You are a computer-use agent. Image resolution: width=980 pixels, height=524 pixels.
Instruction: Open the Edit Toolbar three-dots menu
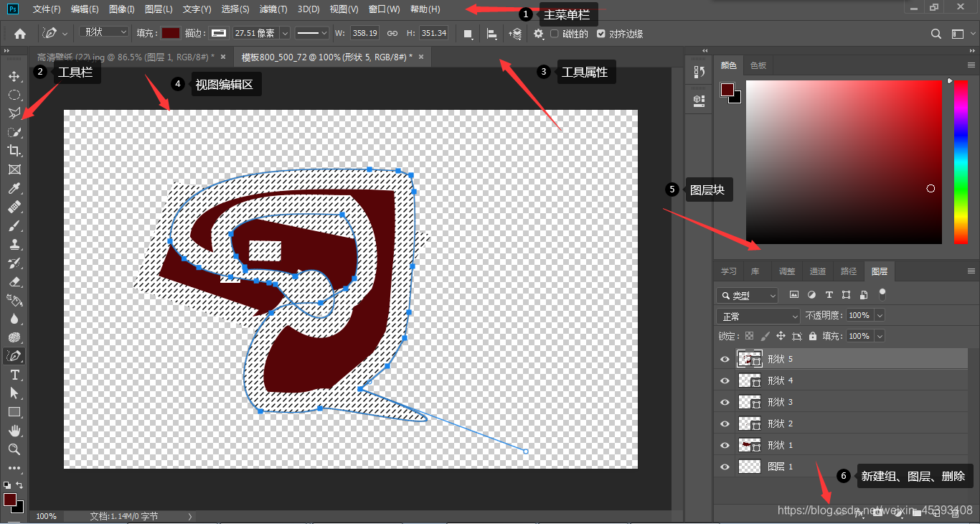pyautogui.click(x=14, y=468)
